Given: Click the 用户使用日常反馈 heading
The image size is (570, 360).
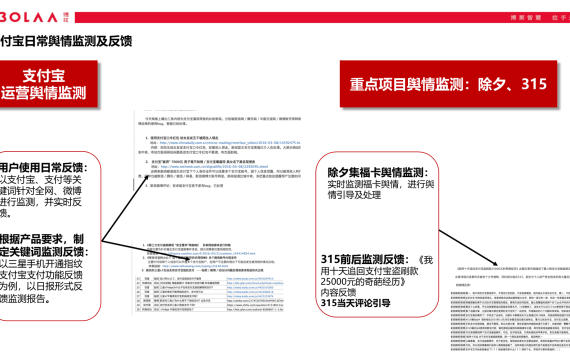Looking at the screenshot, I should 44,168.
